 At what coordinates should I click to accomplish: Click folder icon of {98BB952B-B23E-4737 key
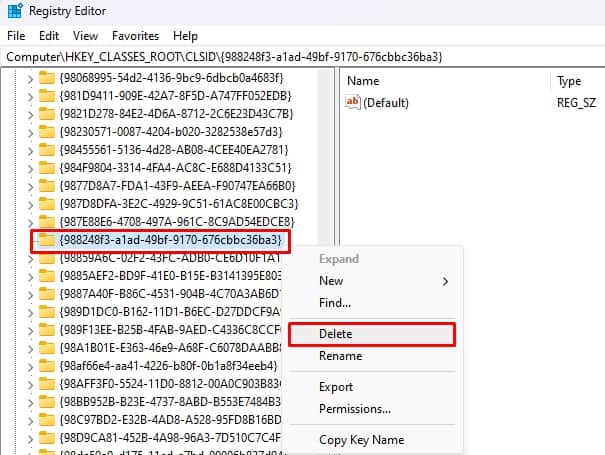[47, 402]
